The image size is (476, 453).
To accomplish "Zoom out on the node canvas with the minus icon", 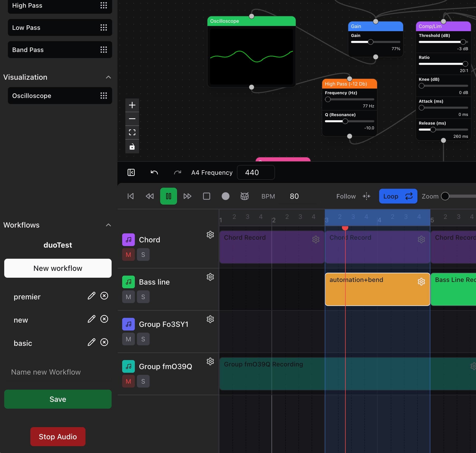I will click(132, 119).
